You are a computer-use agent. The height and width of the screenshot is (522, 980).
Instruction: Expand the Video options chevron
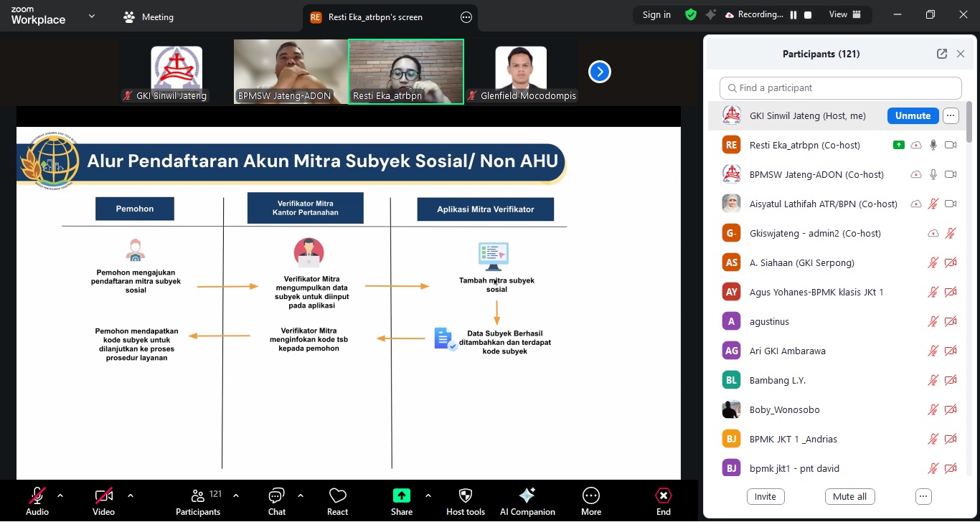[130, 495]
